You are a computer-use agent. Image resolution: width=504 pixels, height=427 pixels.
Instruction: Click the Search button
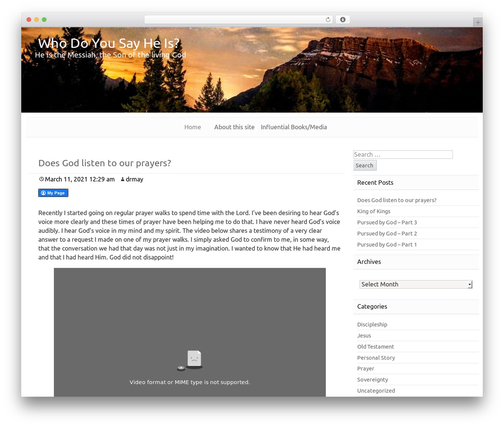pos(365,165)
